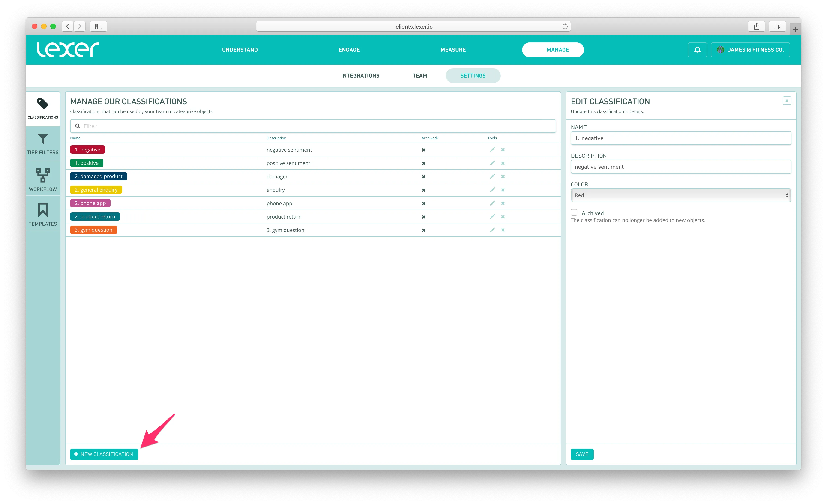Screen dimensions: 827x504
Task: Toggle the Safari sidebar button
Action: tap(98, 26)
